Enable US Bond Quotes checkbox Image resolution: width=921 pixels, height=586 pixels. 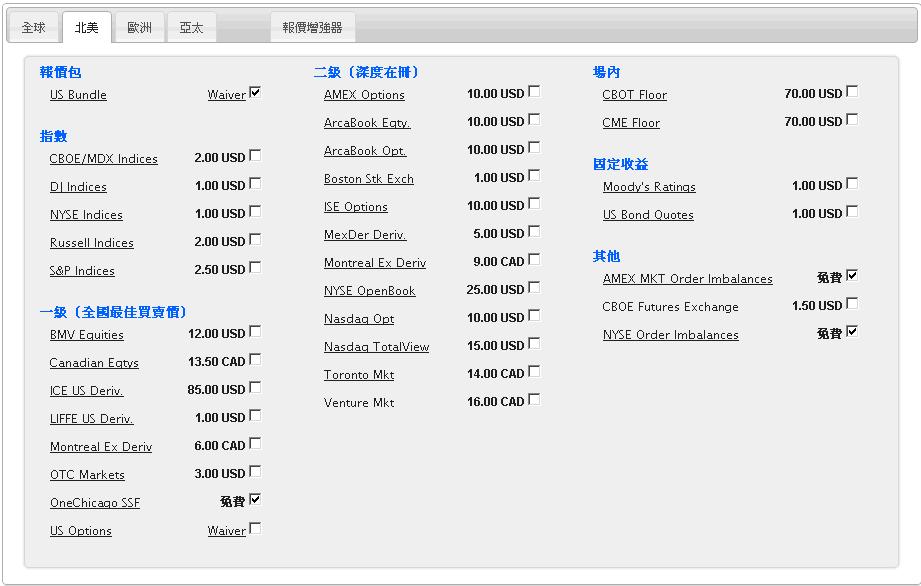(852, 211)
